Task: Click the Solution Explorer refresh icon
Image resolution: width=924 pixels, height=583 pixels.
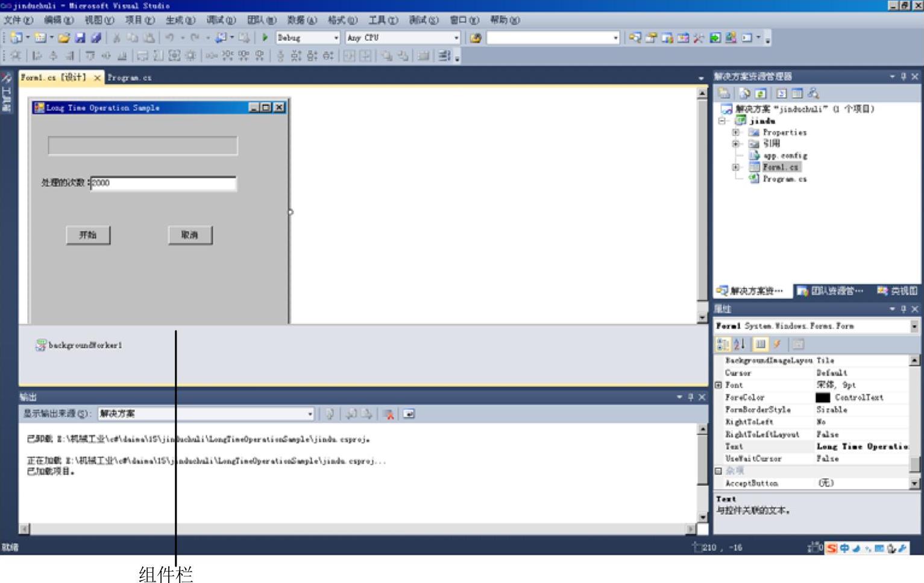Action: point(761,93)
